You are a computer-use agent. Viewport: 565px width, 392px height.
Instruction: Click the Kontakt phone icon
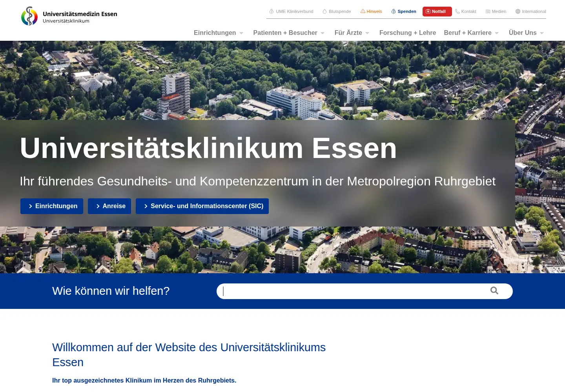(457, 11)
